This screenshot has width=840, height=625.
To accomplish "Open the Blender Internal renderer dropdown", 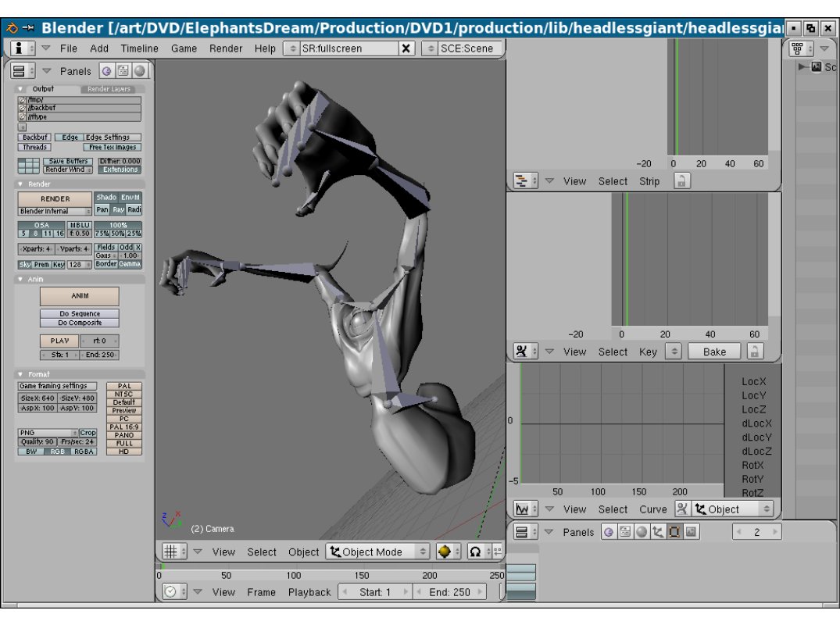I will (x=55, y=212).
